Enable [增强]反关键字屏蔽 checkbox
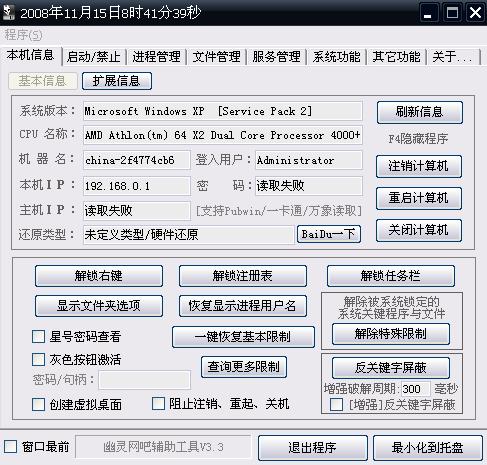487x465 pixels. tap(336, 405)
